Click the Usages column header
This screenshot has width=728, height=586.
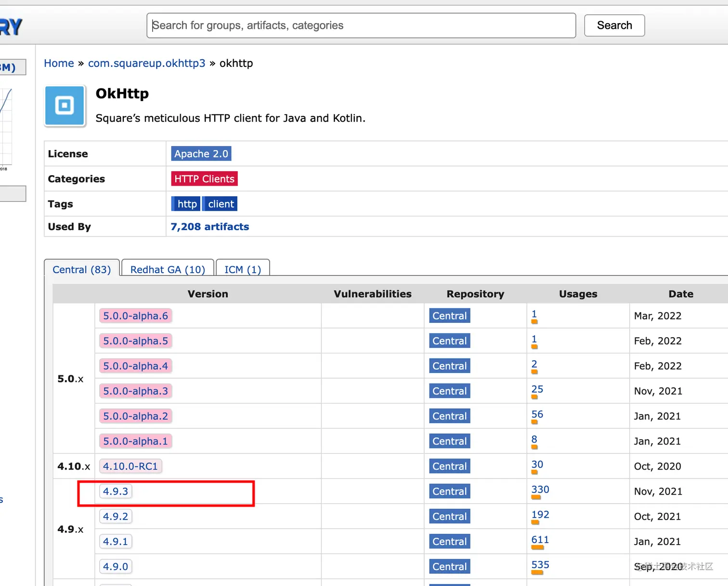pyautogui.click(x=578, y=294)
